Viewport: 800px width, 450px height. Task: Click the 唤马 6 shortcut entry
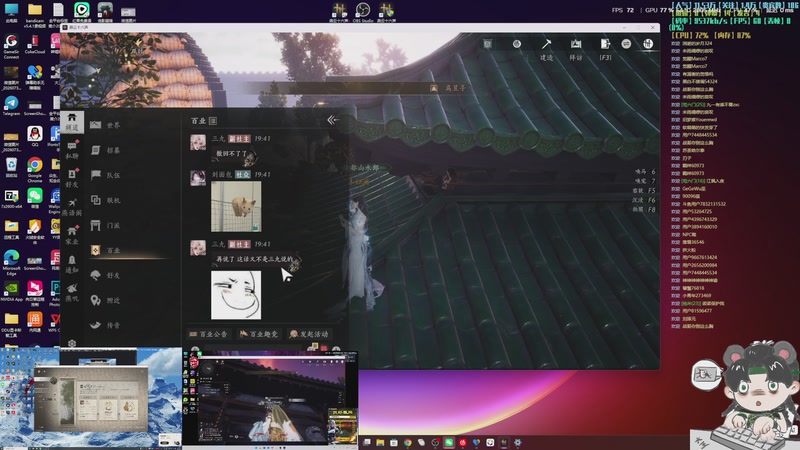point(645,171)
